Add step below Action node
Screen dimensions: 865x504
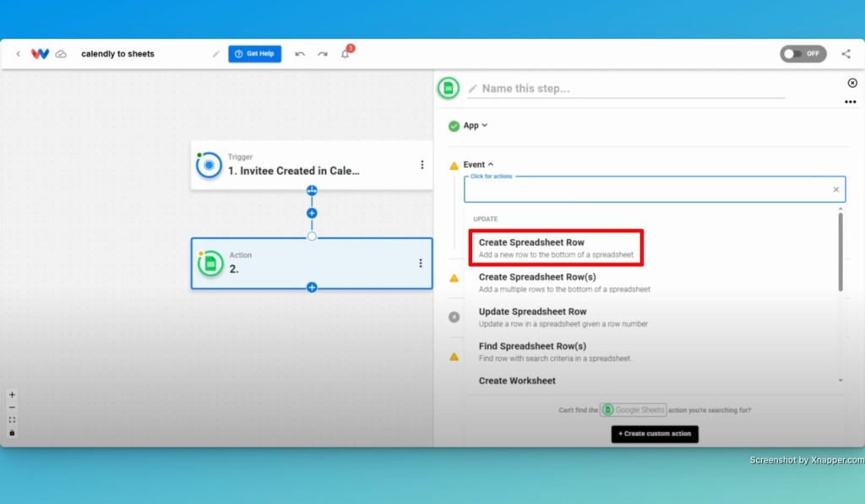pos(312,287)
